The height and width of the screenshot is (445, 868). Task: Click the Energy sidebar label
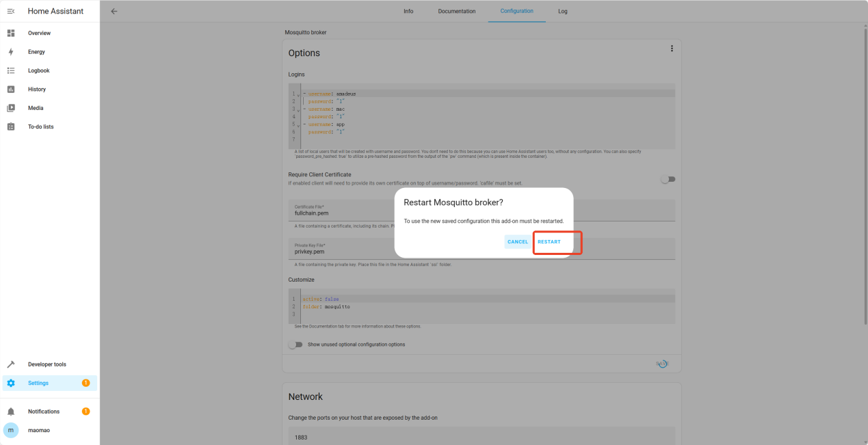[36, 52]
